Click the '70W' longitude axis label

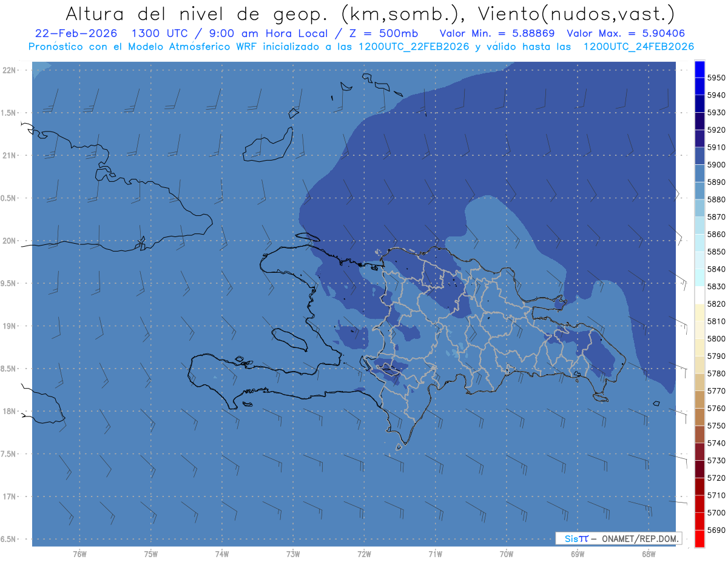click(x=507, y=554)
